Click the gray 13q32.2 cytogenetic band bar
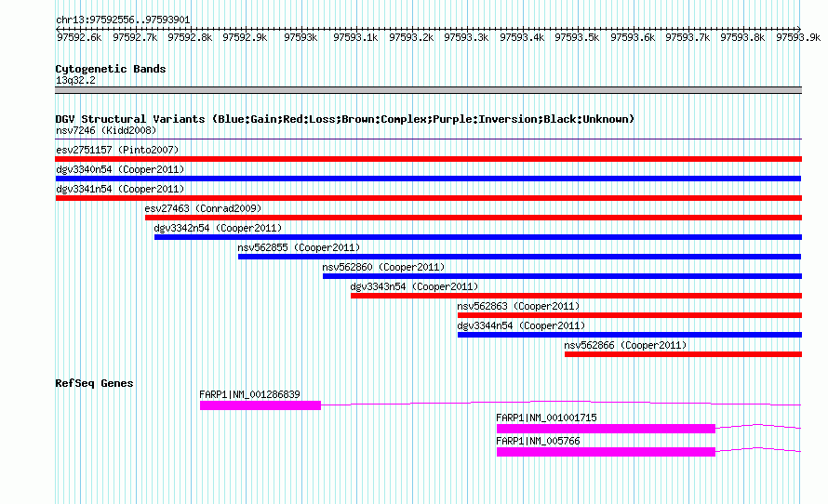Image resolution: width=828 pixels, height=504 pixels. (x=428, y=90)
